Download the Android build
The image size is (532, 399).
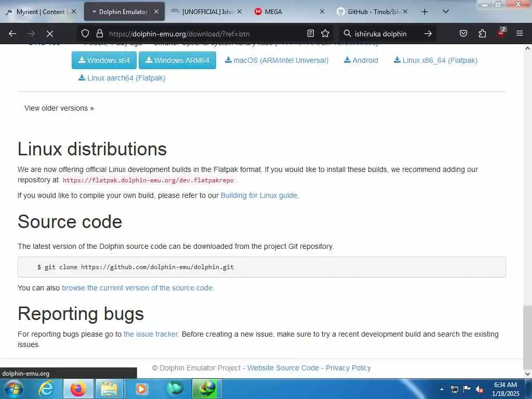click(361, 60)
